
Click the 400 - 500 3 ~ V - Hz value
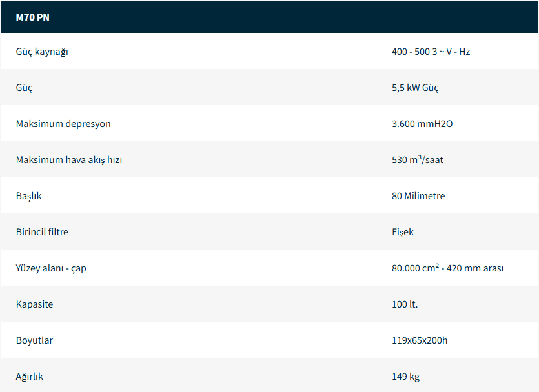[x=431, y=52]
